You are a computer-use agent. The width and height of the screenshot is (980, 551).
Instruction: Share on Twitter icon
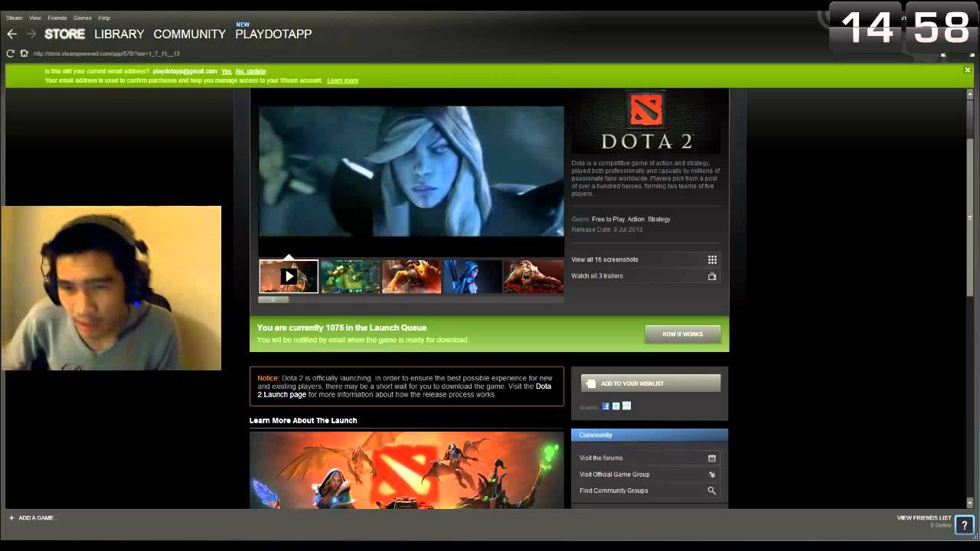coord(616,406)
